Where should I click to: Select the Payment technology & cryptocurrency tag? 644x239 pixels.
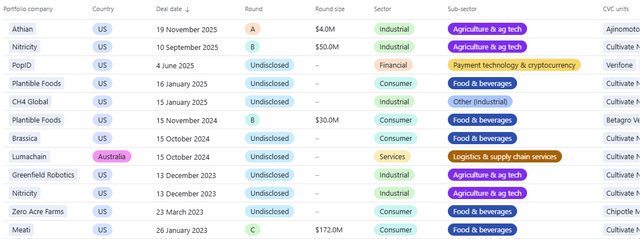514,65
